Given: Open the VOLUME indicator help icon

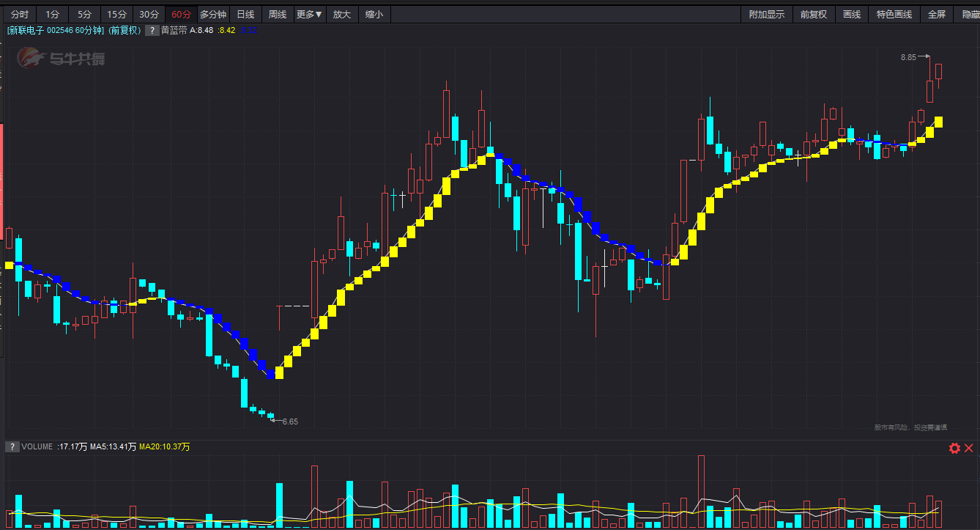Looking at the screenshot, I should pos(12,446).
